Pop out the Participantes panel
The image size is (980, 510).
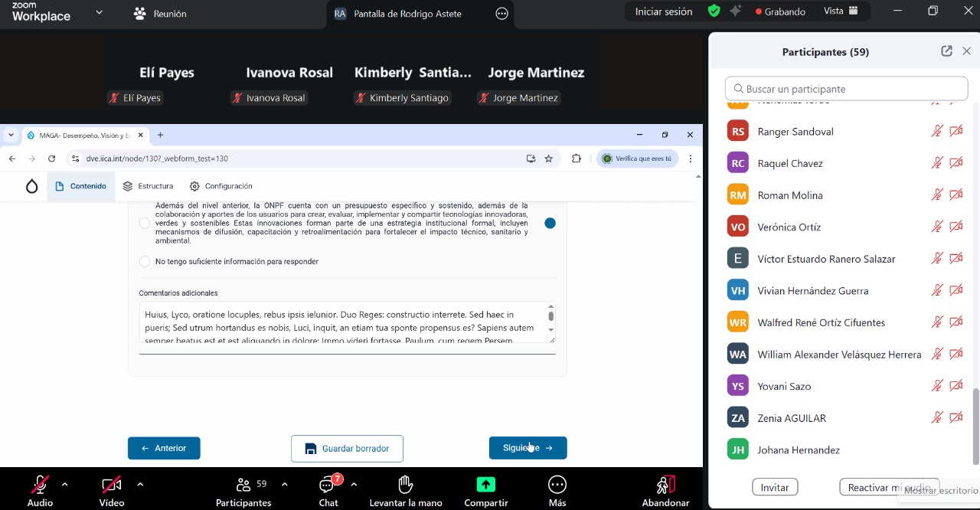[x=946, y=51]
